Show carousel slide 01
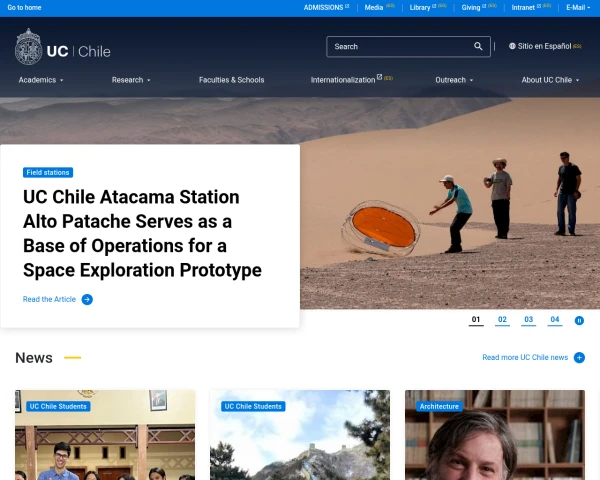The width and height of the screenshot is (600, 480). (476, 320)
